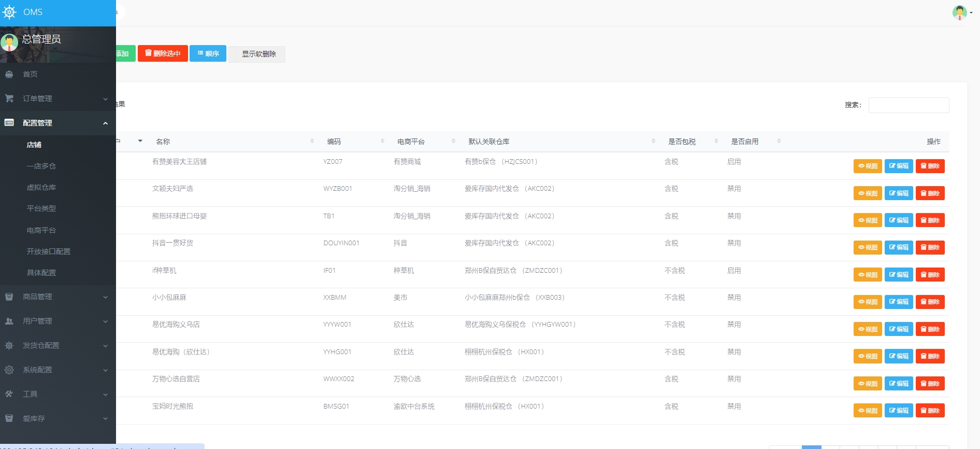
Task: Sort by 是否启用 column header
Action: 755,142
